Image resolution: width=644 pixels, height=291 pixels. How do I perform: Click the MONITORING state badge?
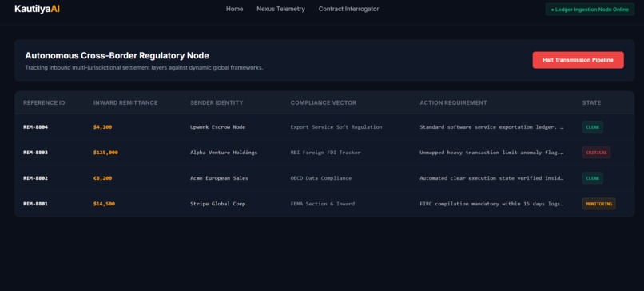pyautogui.click(x=598, y=204)
